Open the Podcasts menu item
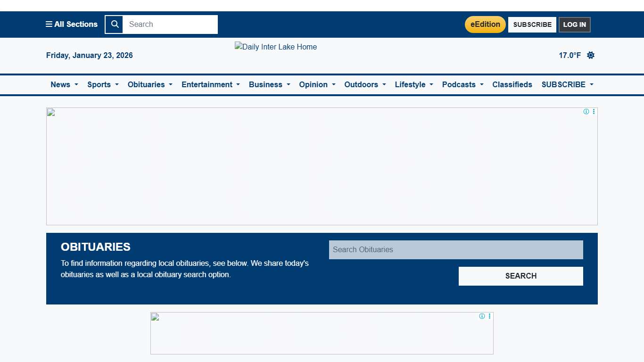644x362 pixels. (462, 85)
